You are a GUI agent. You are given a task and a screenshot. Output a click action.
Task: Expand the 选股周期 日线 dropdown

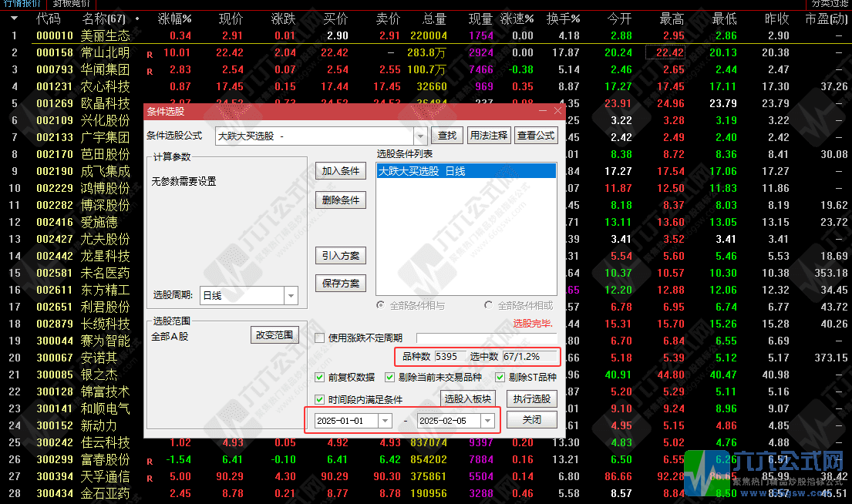(291, 295)
